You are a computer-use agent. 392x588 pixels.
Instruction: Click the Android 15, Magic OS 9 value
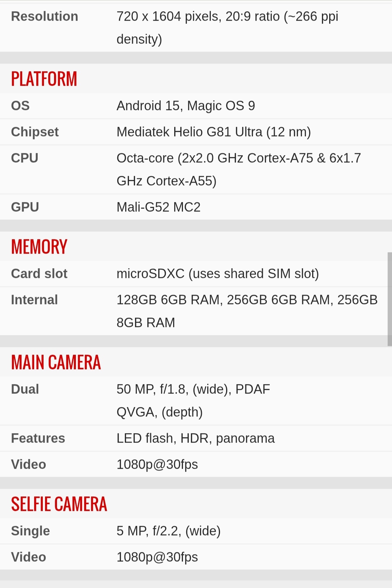(185, 106)
